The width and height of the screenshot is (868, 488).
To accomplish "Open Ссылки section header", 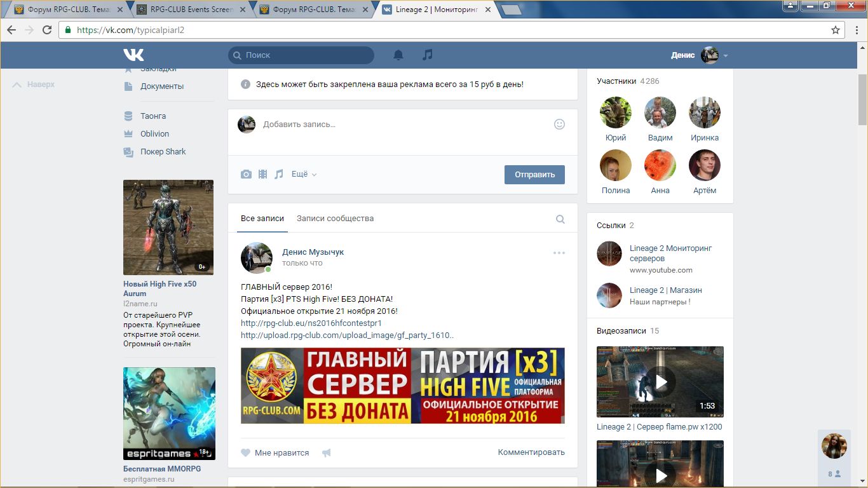I will [x=611, y=226].
